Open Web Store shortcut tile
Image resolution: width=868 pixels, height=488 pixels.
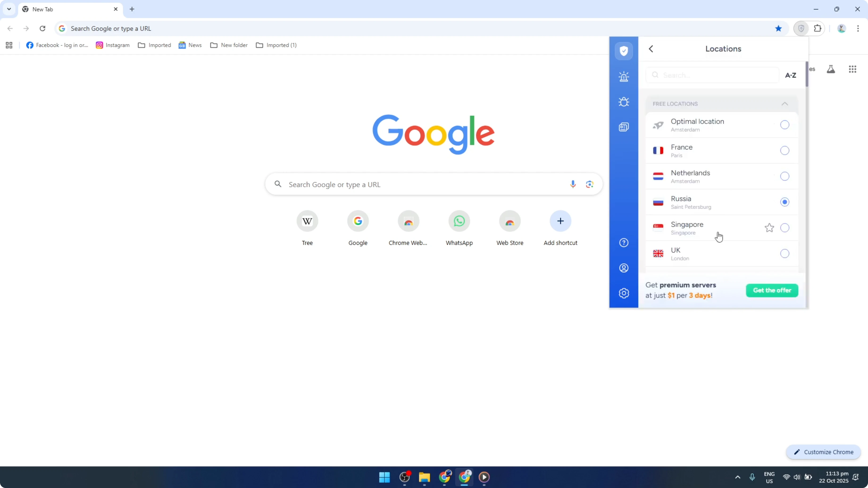click(x=510, y=228)
